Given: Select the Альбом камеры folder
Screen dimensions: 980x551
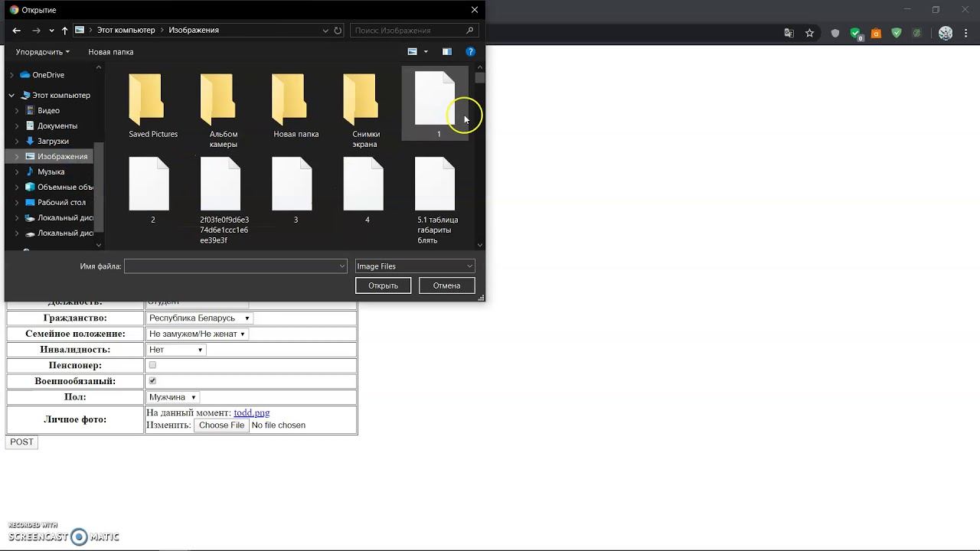Looking at the screenshot, I should (224, 110).
